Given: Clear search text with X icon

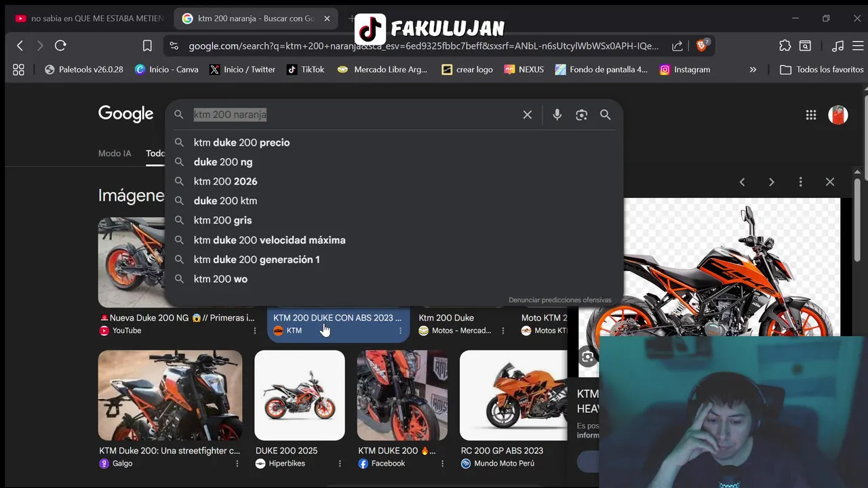Looking at the screenshot, I should click(x=527, y=115).
